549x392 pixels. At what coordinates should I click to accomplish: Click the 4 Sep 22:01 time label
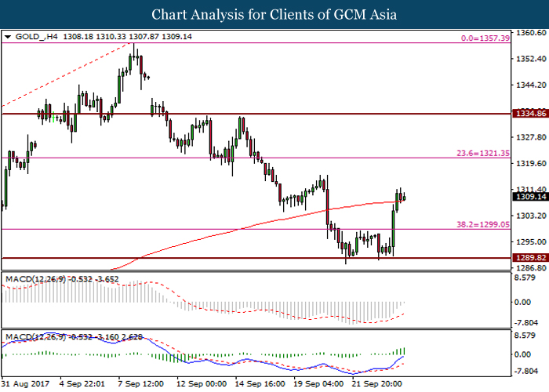pyautogui.click(x=82, y=383)
